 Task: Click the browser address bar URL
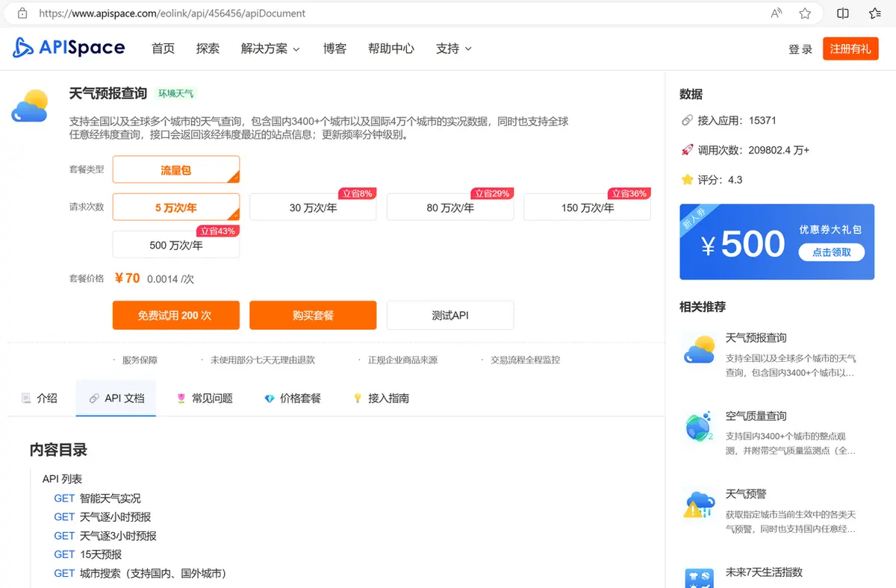172,13
